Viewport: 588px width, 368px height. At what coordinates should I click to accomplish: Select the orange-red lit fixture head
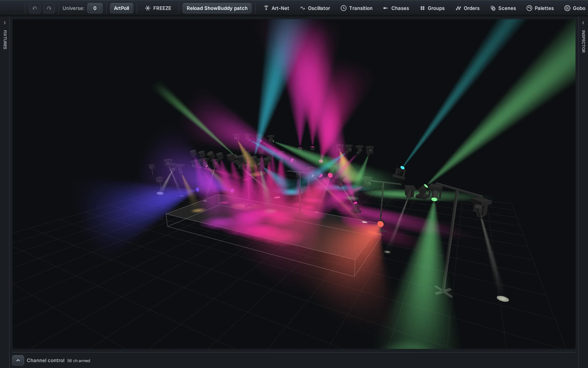pos(380,224)
